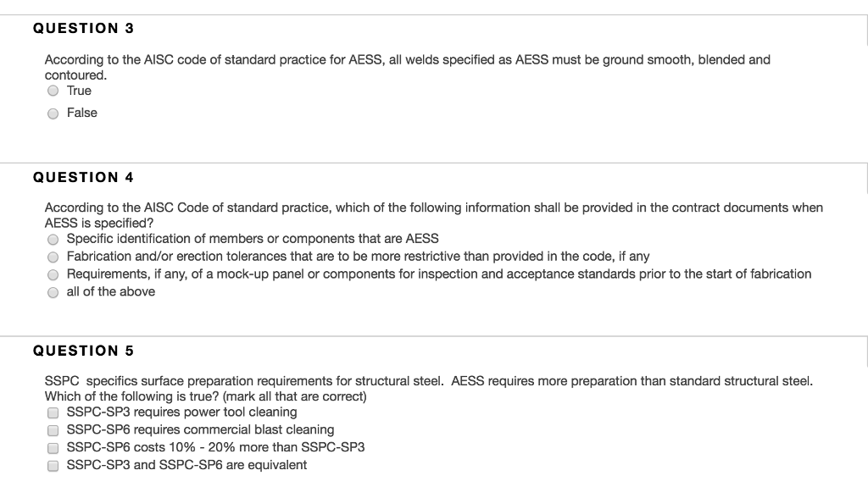Viewport: 868px width, 498px height.
Task: Check 'SSPC-SP3 and SSPC-SP6 are equivalent'
Action: tap(53, 465)
